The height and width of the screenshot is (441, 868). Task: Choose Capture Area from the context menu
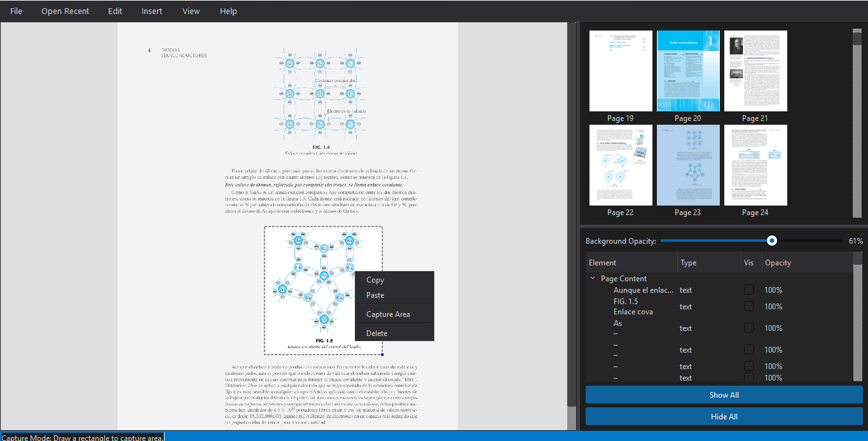(x=388, y=314)
